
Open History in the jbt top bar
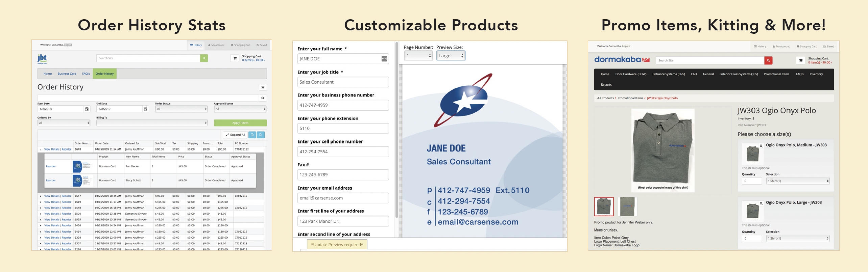[x=196, y=45]
